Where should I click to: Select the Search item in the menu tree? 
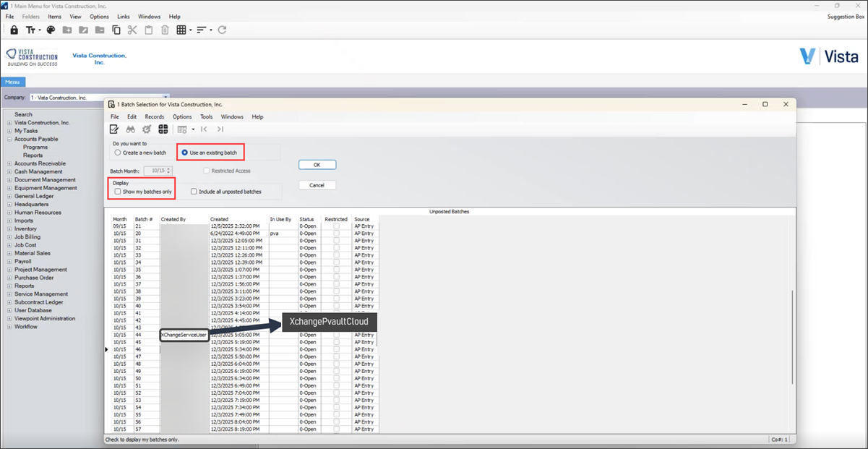tap(23, 114)
